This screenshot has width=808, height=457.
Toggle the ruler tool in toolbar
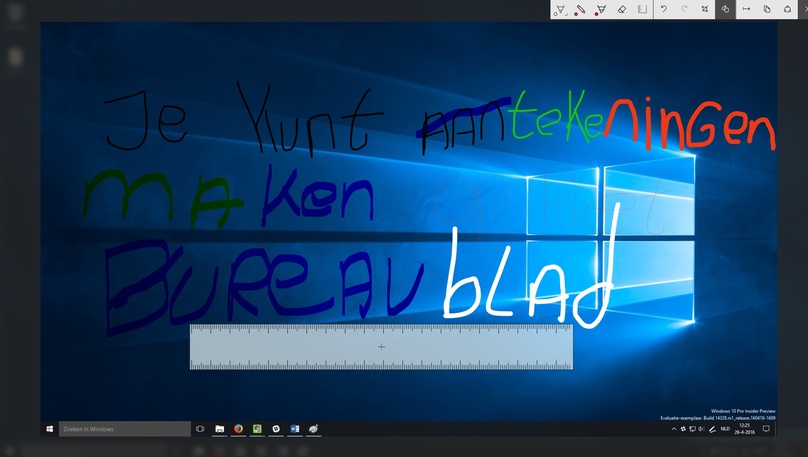pyautogui.click(x=642, y=9)
